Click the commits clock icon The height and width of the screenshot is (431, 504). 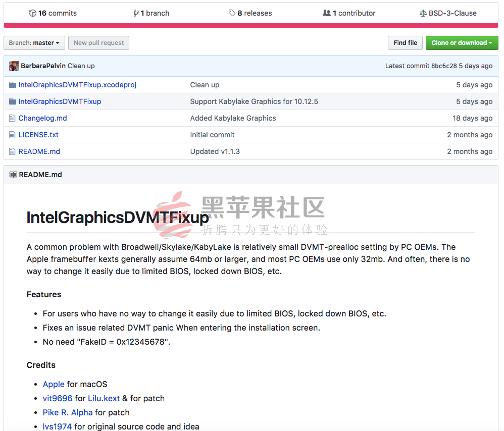pos(32,13)
